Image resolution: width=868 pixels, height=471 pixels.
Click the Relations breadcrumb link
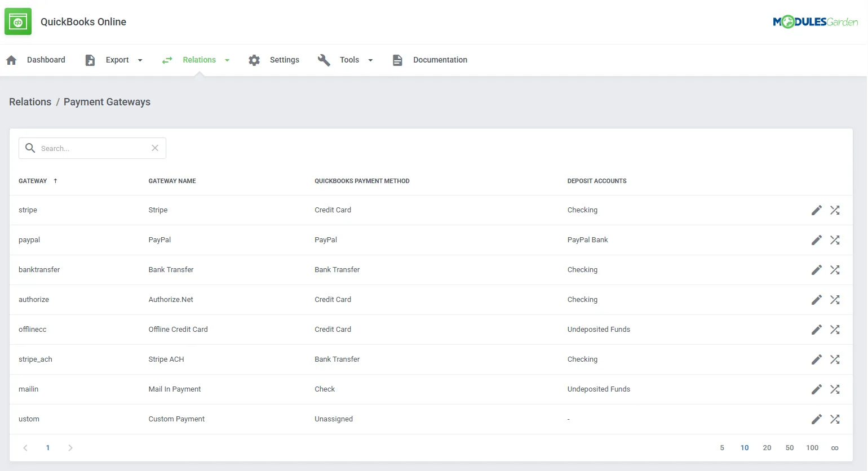30,102
